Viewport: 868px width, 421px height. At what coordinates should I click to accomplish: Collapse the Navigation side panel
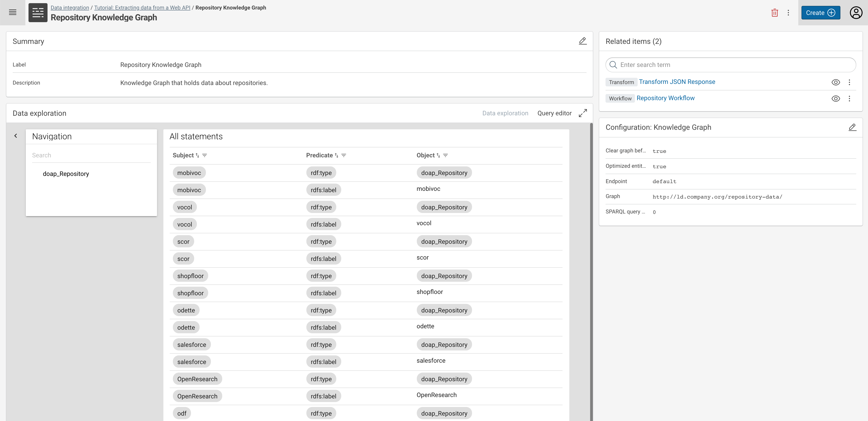click(x=15, y=135)
